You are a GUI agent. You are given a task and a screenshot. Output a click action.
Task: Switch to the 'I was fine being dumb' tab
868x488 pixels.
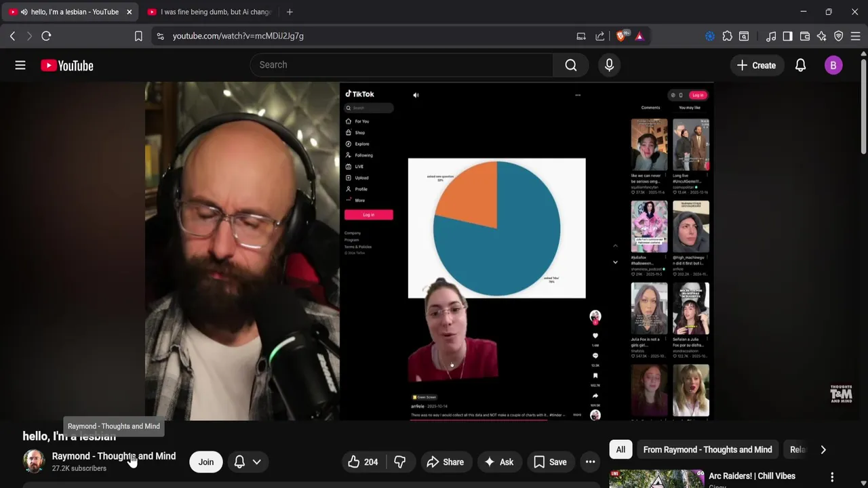tap(209, 12)
